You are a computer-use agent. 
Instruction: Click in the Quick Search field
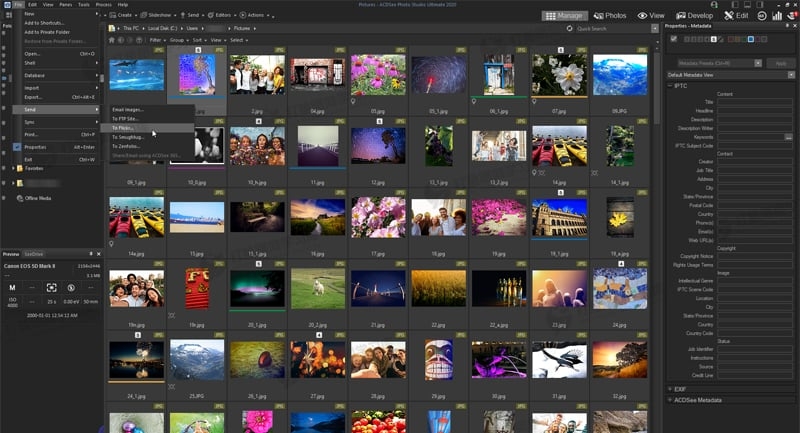tap(610, 29)
